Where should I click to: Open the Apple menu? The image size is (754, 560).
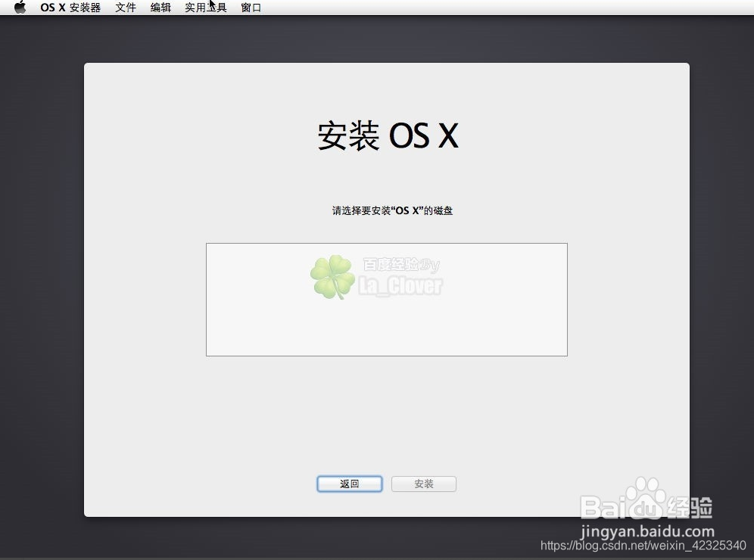(x=20, y=8)
